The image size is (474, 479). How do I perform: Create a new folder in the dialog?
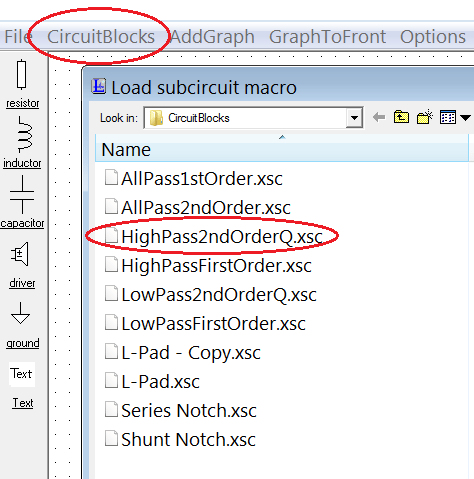tap(425, 117)
